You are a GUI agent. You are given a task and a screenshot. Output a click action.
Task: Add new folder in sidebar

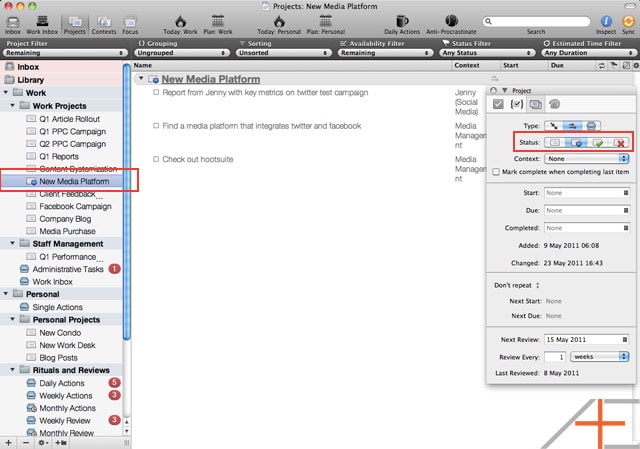click(x=61, y=442)
